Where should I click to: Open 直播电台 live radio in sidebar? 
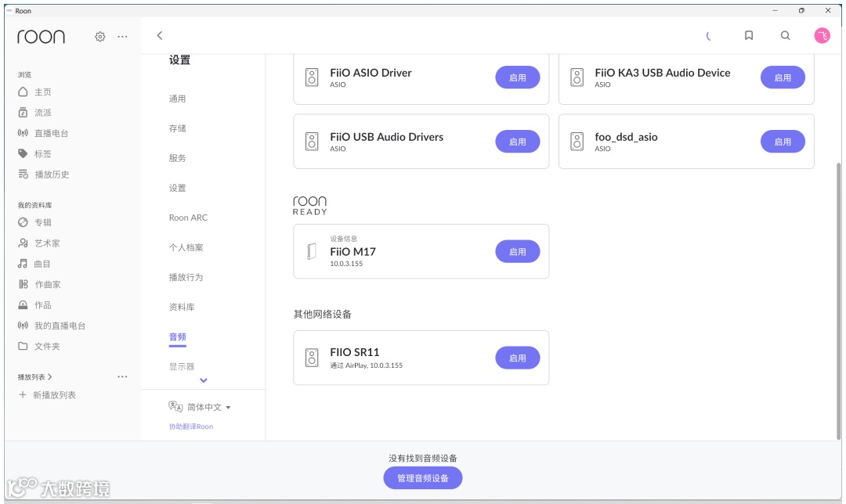[x=43, y=133]
